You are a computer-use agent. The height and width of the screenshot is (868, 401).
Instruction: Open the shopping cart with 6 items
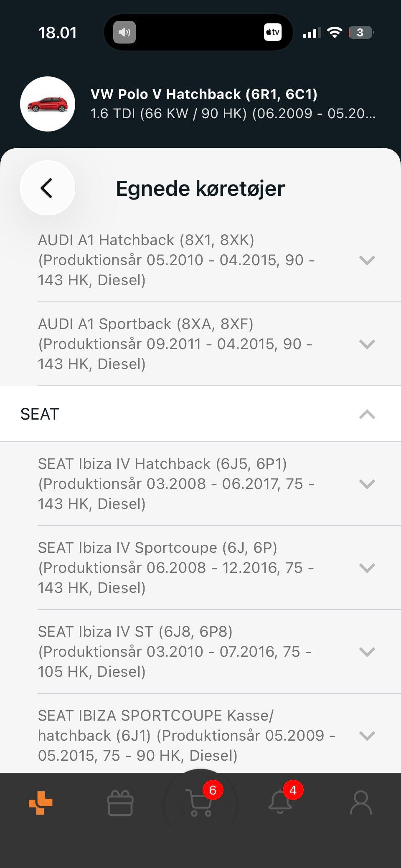click(201, 802)
